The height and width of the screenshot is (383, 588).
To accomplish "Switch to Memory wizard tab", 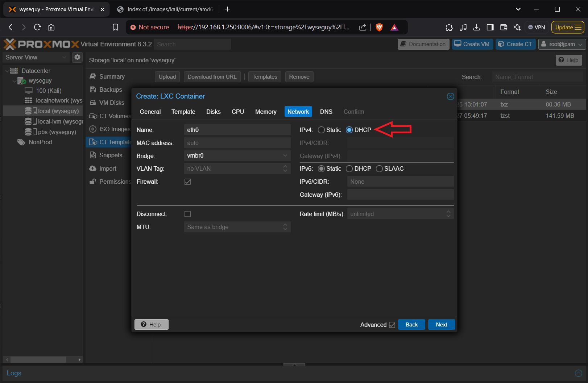I will 266,112.
